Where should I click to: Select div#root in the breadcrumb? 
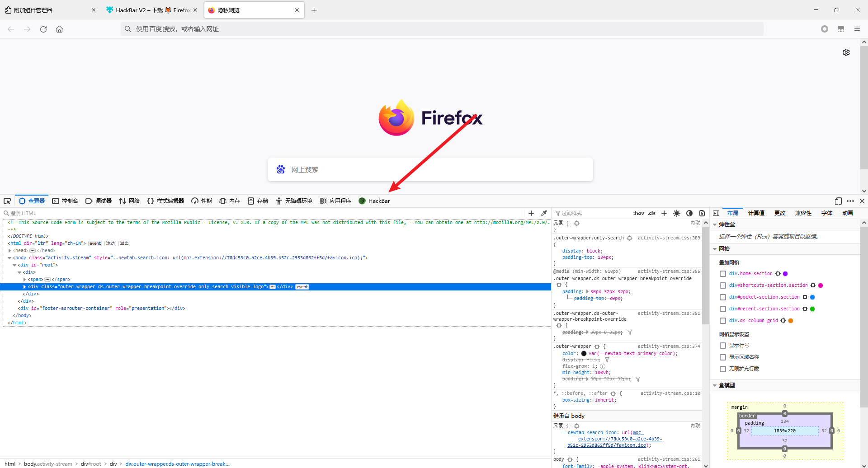(91, 464)
